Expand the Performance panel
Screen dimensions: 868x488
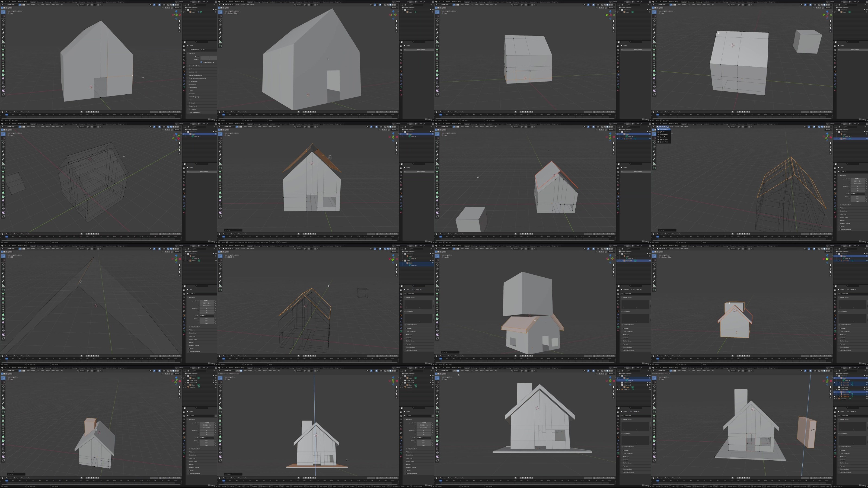(202, 88)
